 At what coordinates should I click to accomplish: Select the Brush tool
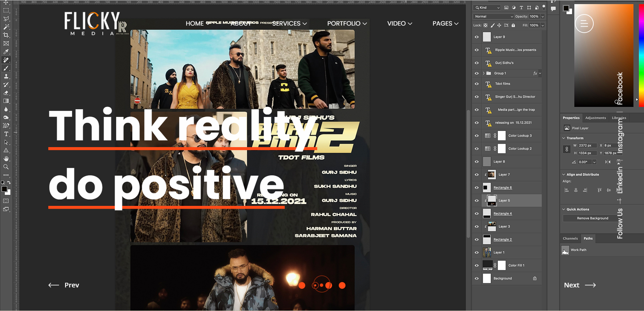tap(6, 68)
